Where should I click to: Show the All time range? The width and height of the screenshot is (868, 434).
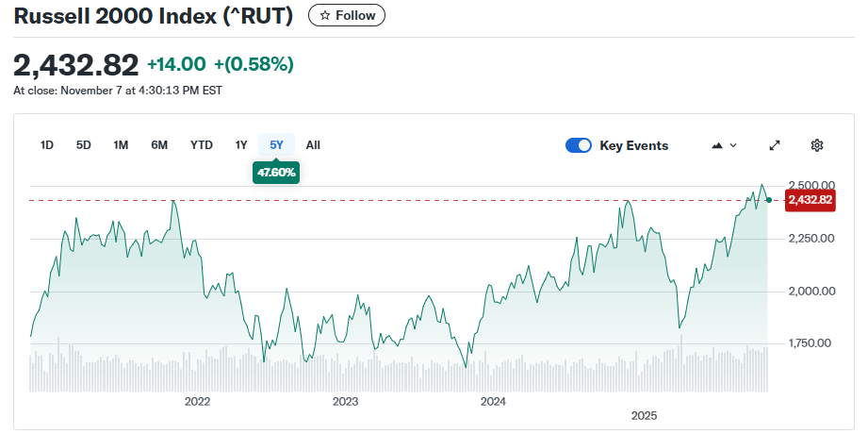pos(313,145)
